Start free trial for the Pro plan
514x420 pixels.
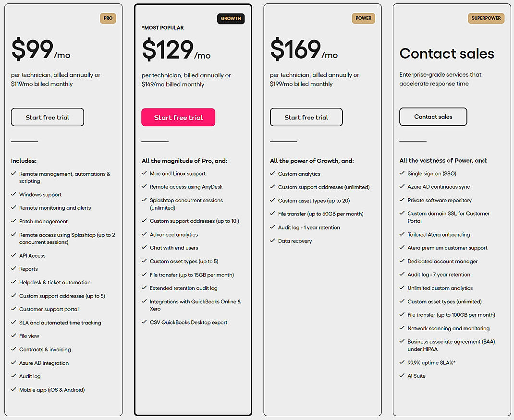tap(47, 117)
